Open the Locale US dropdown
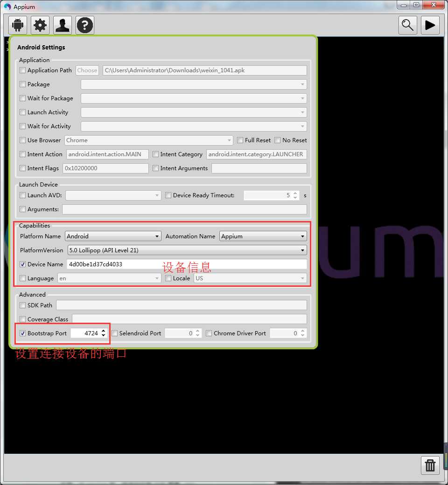 [x=251, y=278]
